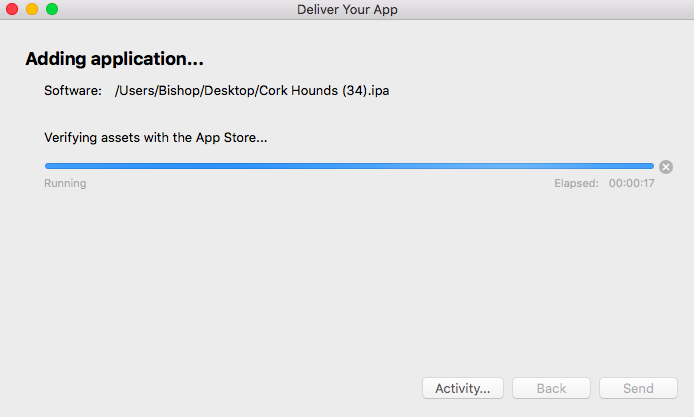Screen dimensions: 694x417
Task: Click the 'Deliver Your App' window title
Action: point(347,10)
